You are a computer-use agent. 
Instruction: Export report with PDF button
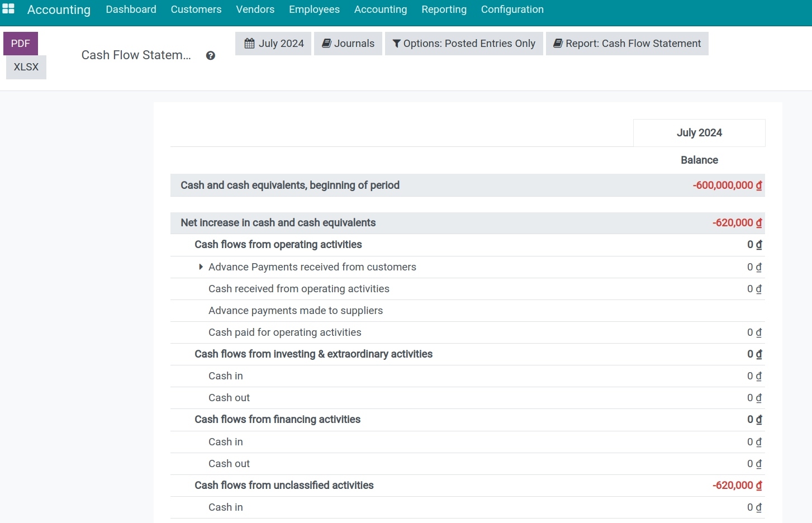[21, 44]
